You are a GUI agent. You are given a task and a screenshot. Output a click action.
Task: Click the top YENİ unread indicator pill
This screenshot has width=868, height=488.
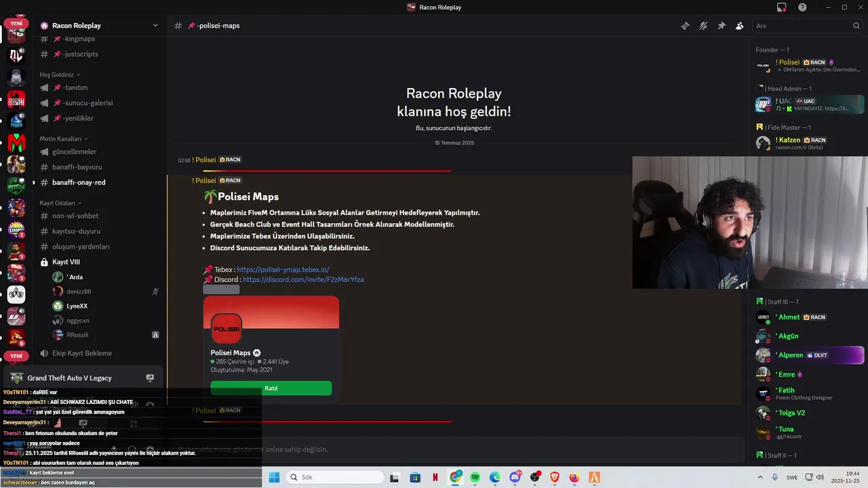tap(16, 24)
